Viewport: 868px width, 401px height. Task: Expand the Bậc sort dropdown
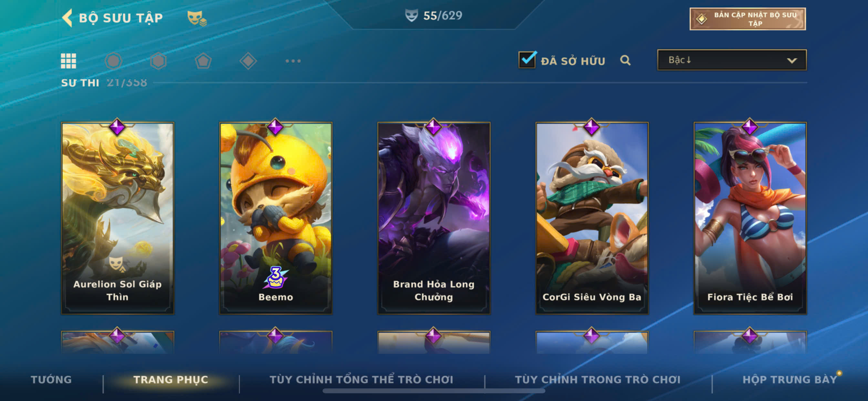point(732,60)
